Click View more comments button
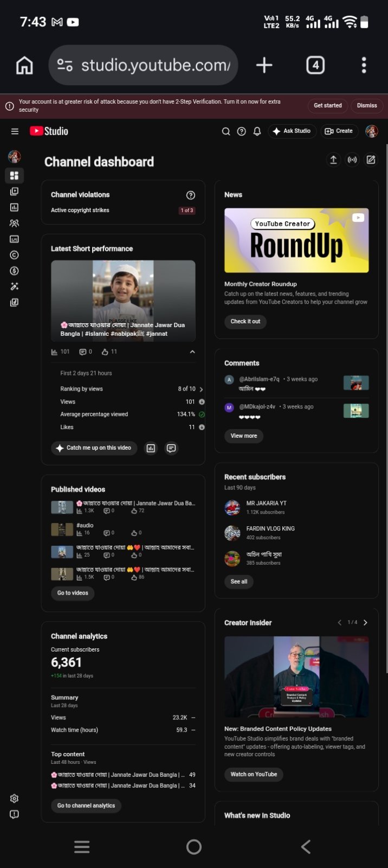Screen dimensions: 388x868 [244, 436]
